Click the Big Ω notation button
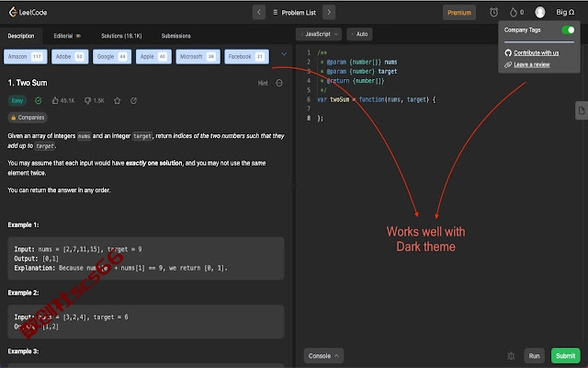Screen dimensions: 588x368 click(565, 12)
